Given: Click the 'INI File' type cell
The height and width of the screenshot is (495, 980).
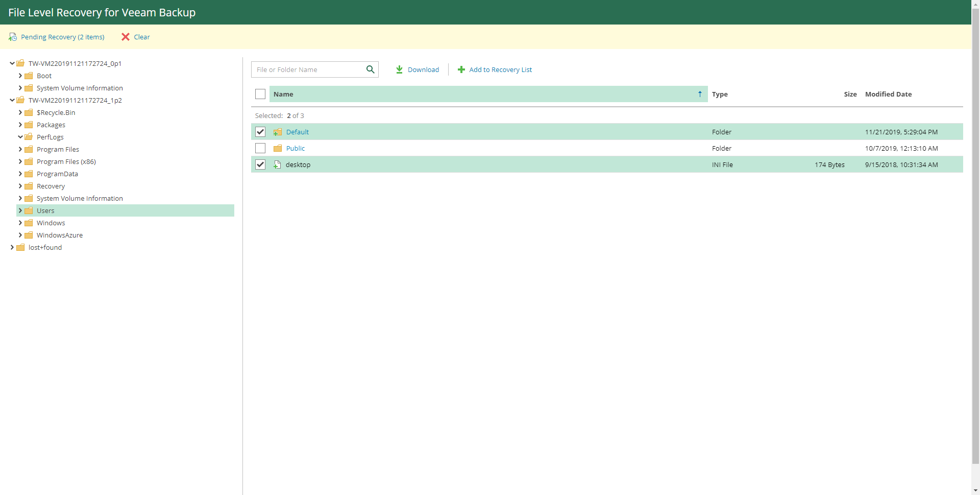Looking at the screenshot, I should click(722, 164).
